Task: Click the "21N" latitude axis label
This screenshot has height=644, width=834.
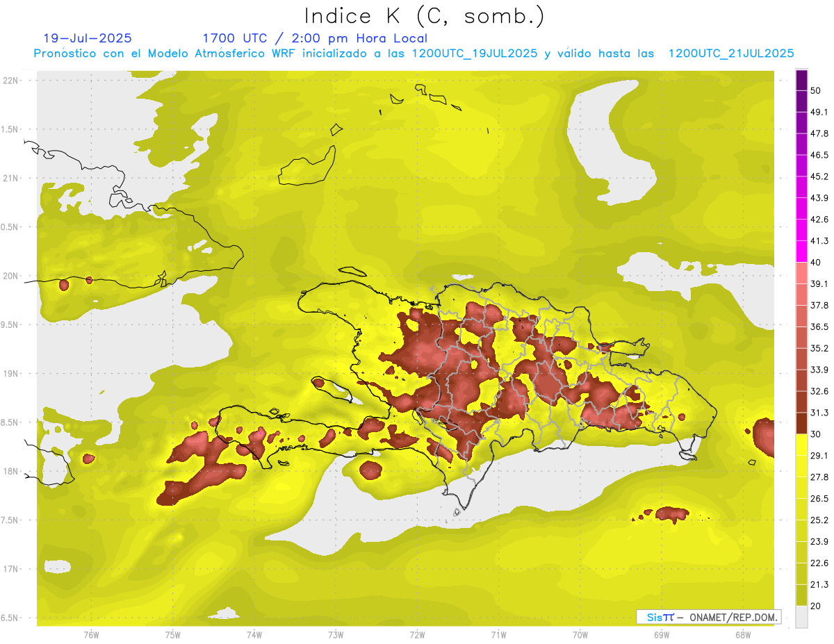Action: tap(10, 178)
